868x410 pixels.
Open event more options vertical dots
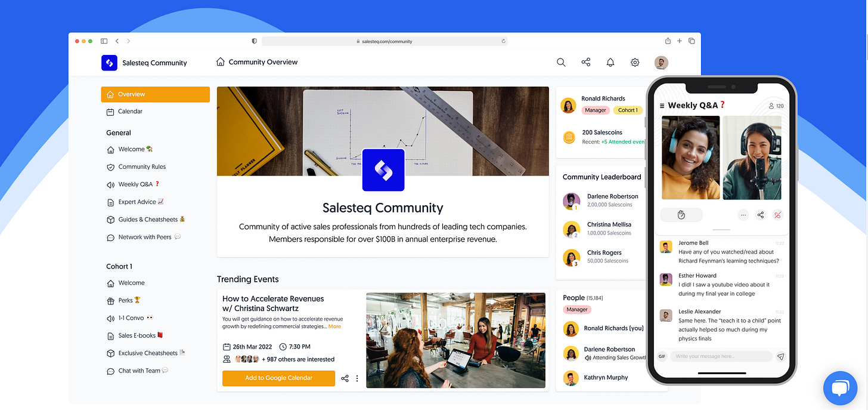click(357, 378)
